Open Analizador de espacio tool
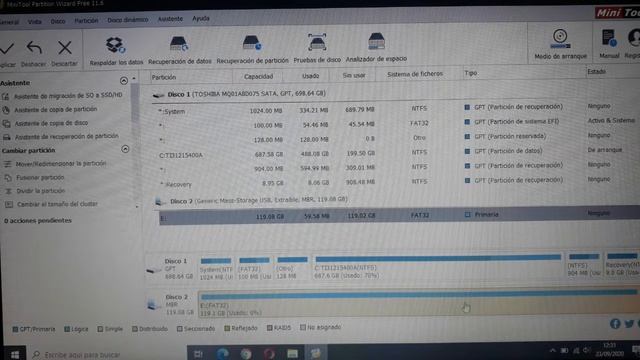Viewport: 640px width, 360px height. click(376, 48)
